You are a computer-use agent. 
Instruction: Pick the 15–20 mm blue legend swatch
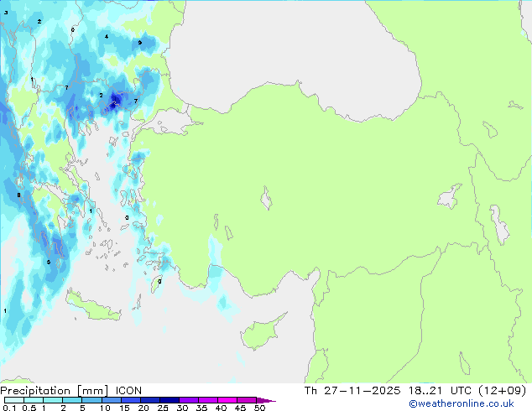tap(130, 400)
